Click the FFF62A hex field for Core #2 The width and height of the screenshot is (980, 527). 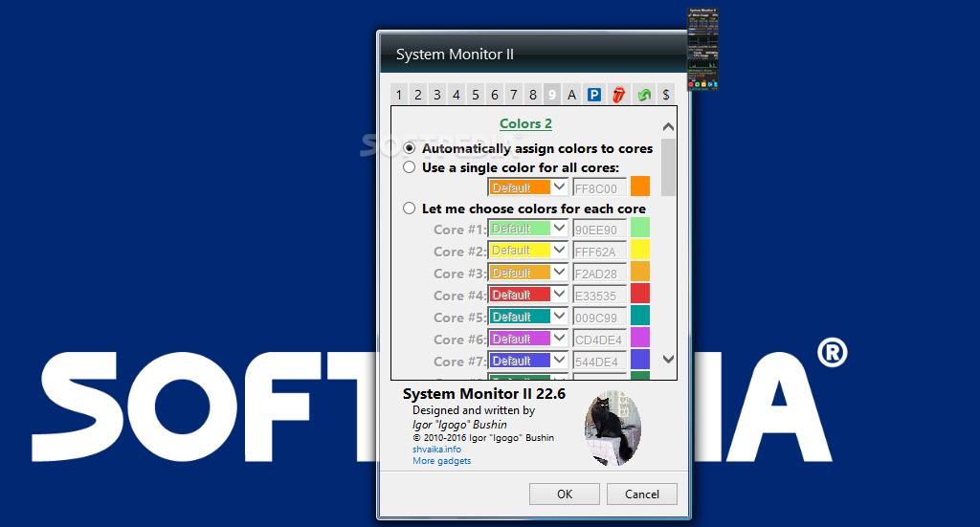[x=599, y=251]
